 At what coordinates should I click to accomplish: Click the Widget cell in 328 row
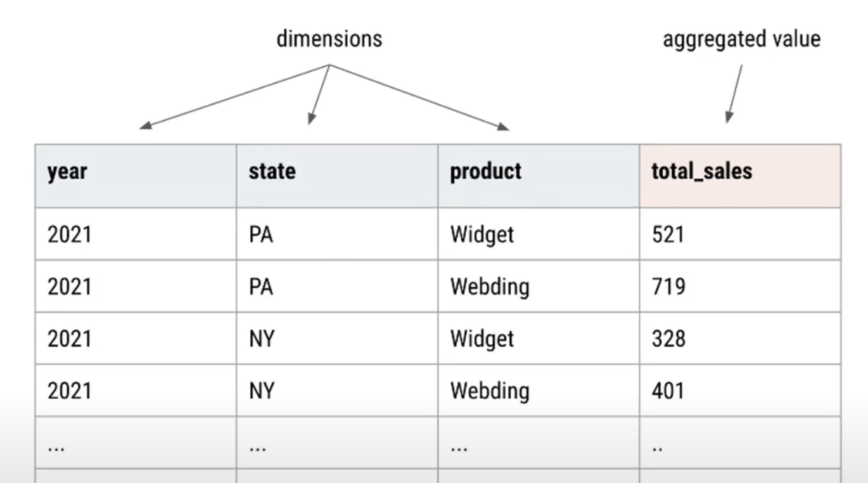point(539,338)
